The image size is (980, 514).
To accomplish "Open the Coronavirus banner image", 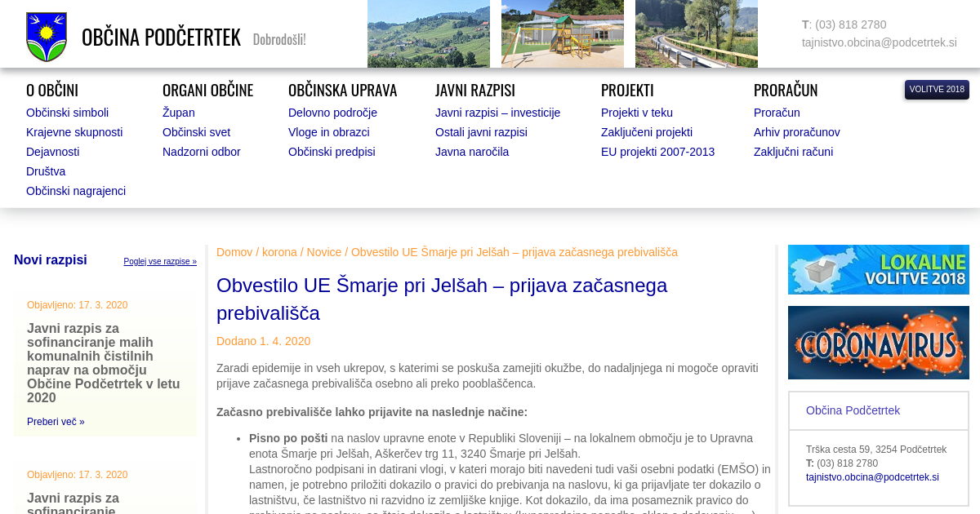I will tap(878, 343).
